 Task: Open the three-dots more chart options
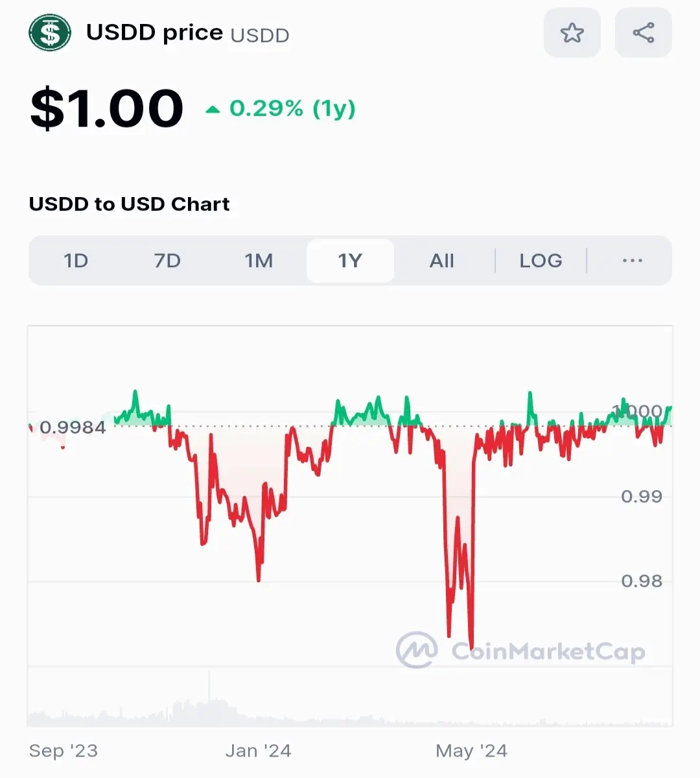[632, 261]
